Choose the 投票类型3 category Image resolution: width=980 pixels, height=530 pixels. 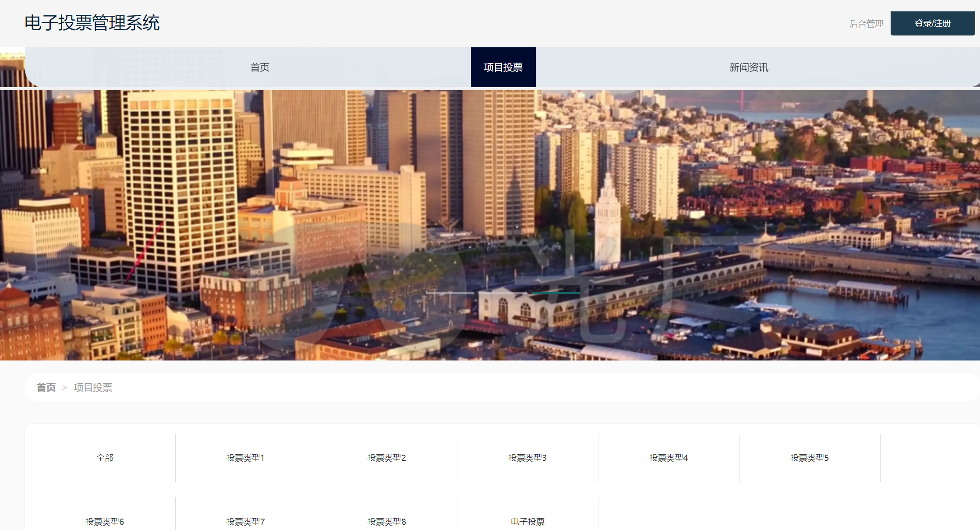(x=527, y=458)
